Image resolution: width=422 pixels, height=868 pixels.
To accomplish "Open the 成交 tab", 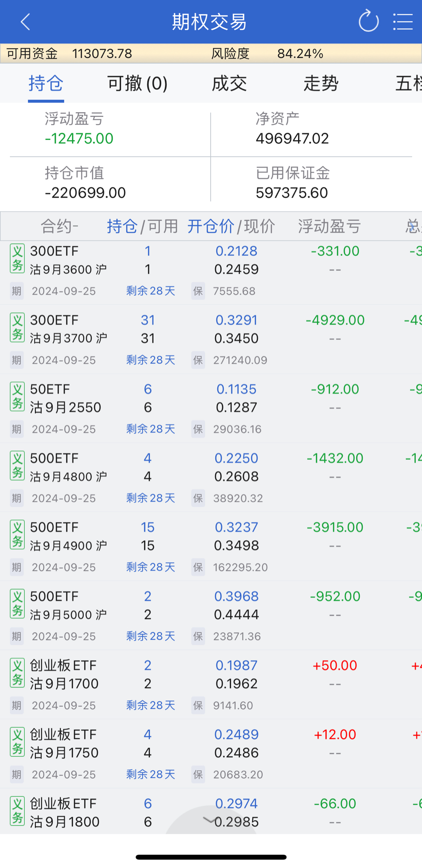I will 229,84.
